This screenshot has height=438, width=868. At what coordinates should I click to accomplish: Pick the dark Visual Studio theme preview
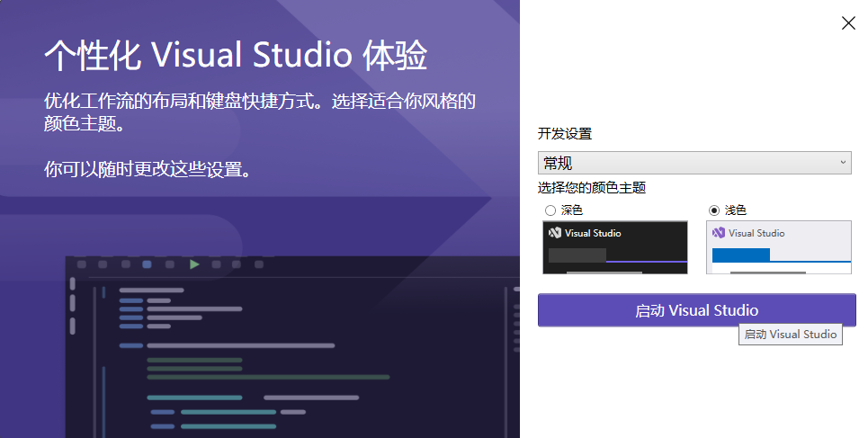[x=615, y=247]
